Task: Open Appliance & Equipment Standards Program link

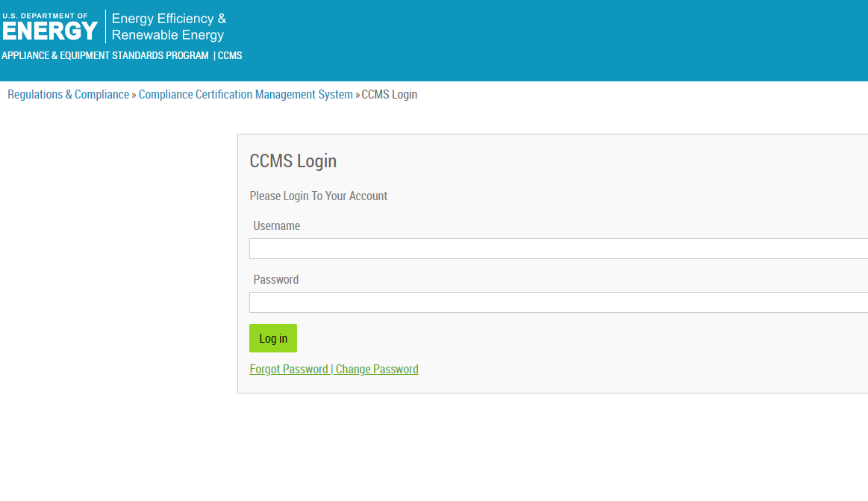Action: point(105,56)
